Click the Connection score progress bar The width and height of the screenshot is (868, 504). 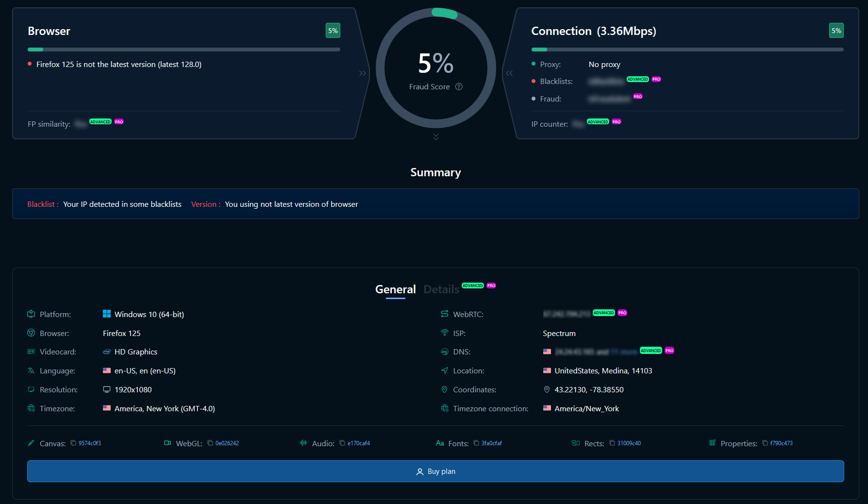coord(687,50)
